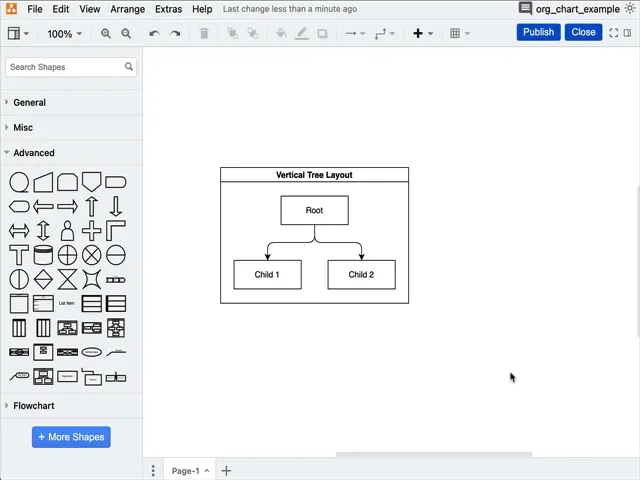Click the Zoom Out magnifier icon
640x480 pixels.
coord(126,33)
